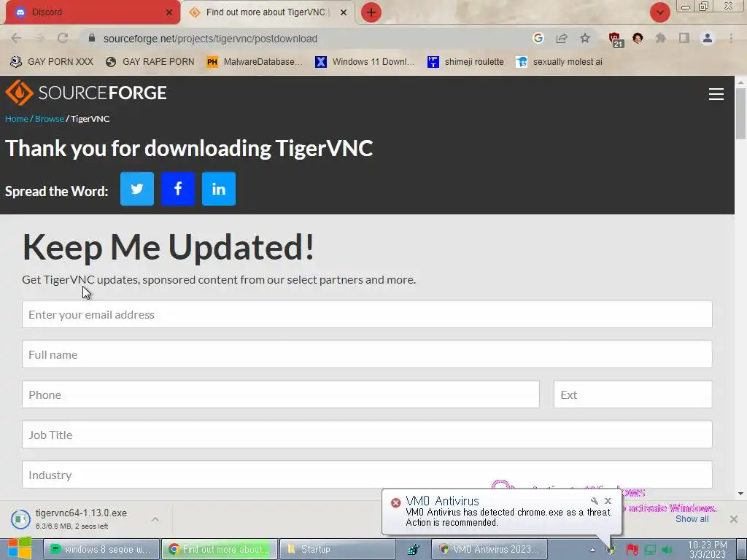The image size is (747, 560).
Task: Open a new tab with the plus button
Action: pyautogui.click(x=371, y=12)
